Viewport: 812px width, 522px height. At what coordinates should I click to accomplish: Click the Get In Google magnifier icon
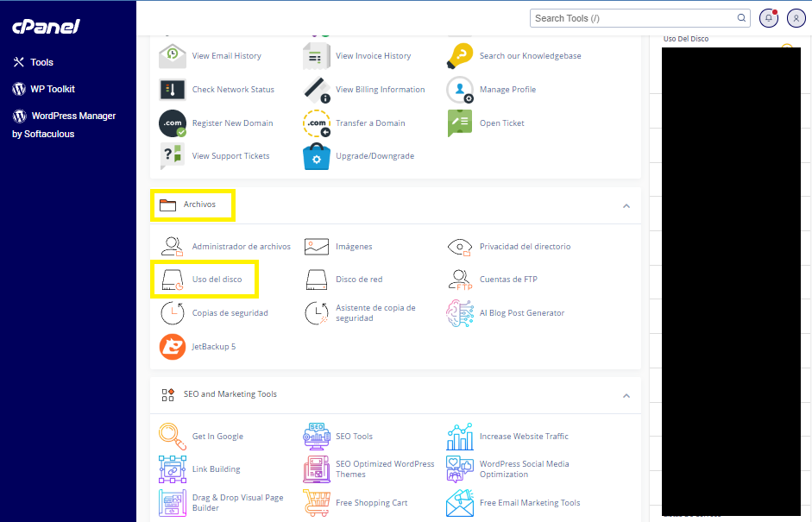coord(173,437)
